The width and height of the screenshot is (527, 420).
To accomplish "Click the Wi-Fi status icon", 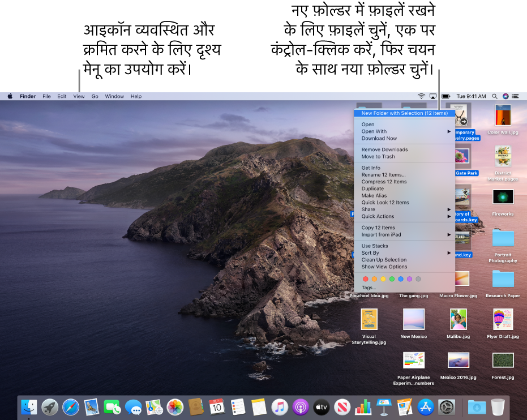I will pyautogui.click(x=421, y=96).
